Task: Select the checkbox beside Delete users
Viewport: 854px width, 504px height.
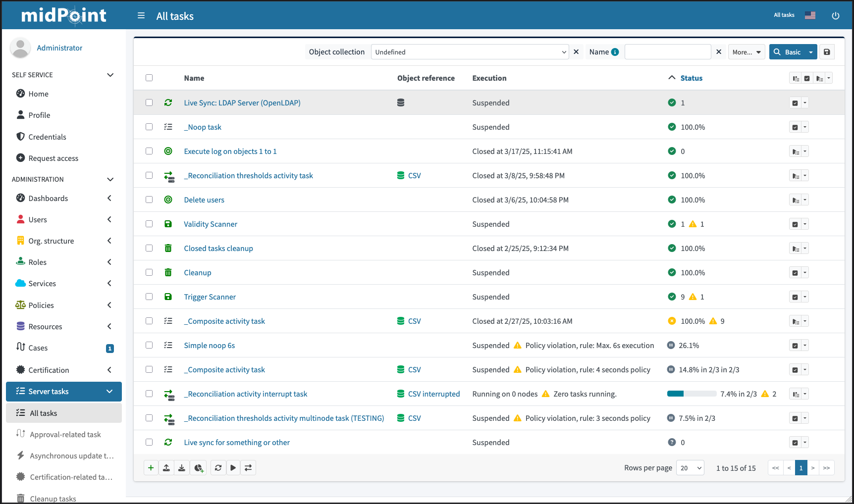Action: click(x=149, y=200)
